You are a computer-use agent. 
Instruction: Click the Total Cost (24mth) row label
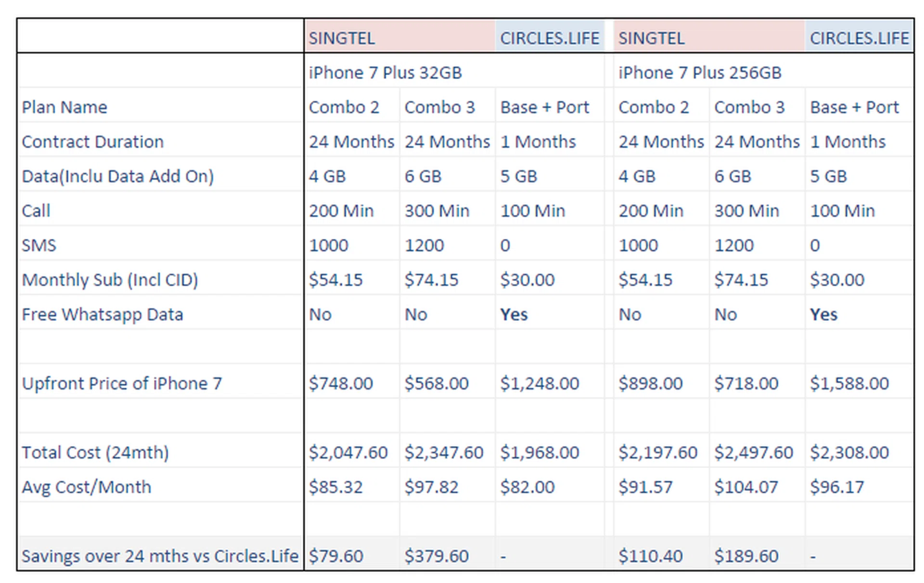(95, 453)
